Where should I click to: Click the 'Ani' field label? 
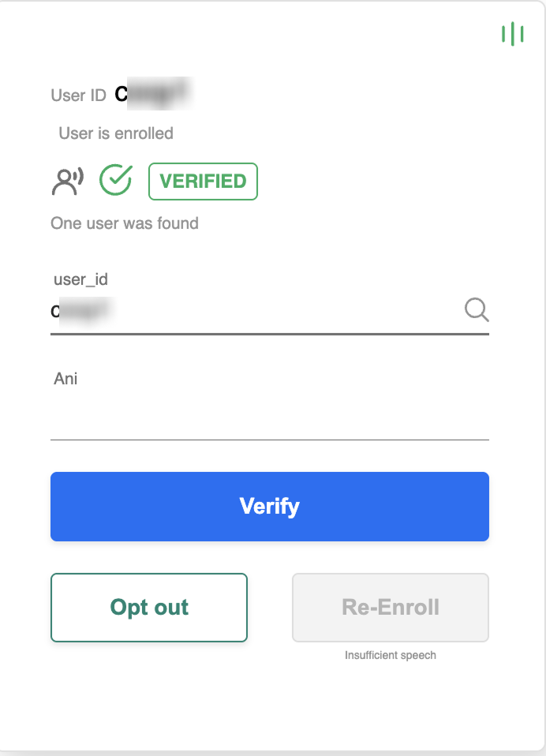pyautogui.click(x=65, y=379)
